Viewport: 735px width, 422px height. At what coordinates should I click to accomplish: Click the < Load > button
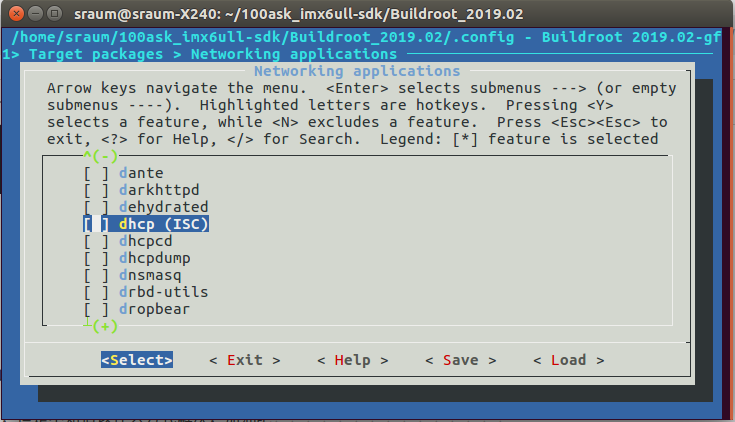569,360
